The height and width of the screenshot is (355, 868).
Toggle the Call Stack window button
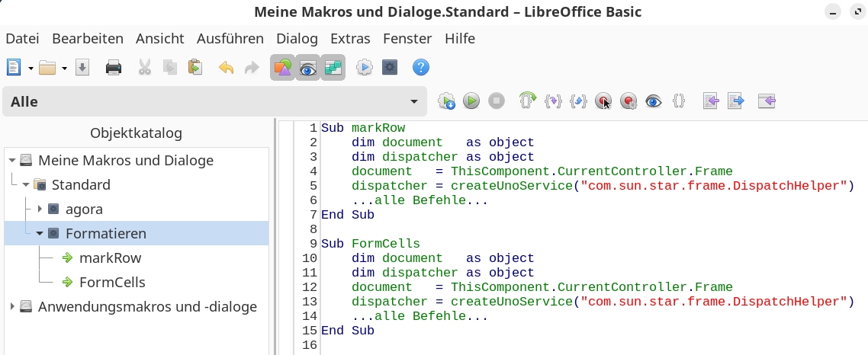[x=333, y=68]
